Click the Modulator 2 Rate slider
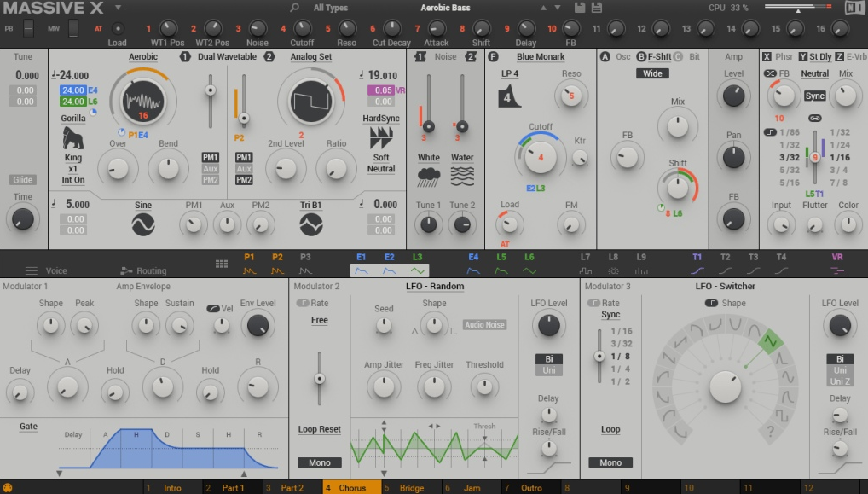Image resolution: width=868 pixels, height=494 pixels. (320, 378)
